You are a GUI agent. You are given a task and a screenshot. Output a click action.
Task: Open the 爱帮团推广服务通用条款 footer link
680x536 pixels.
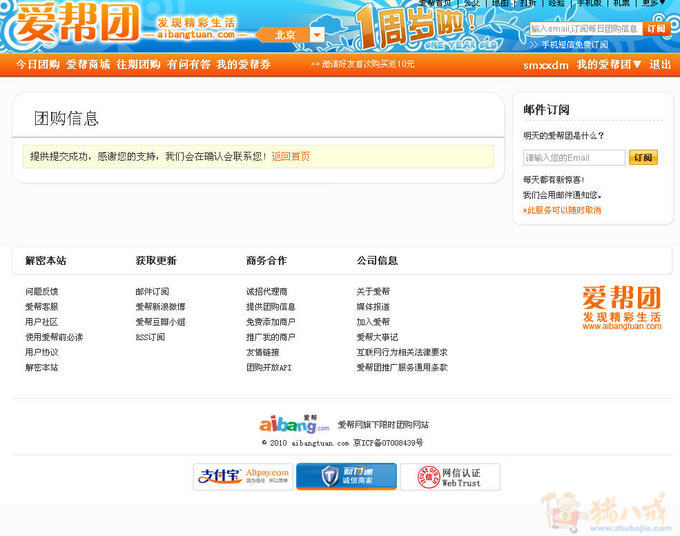point(402,367)
